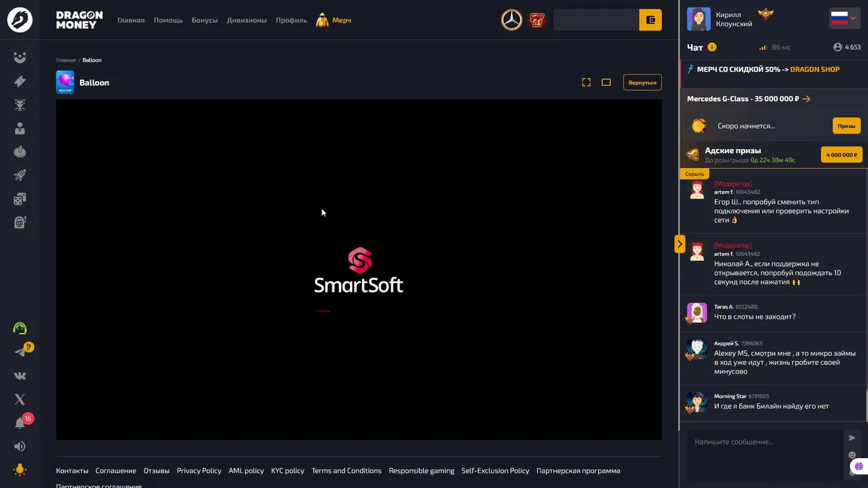Collapse the chat panel with the yellow arrow

point(679,244)
